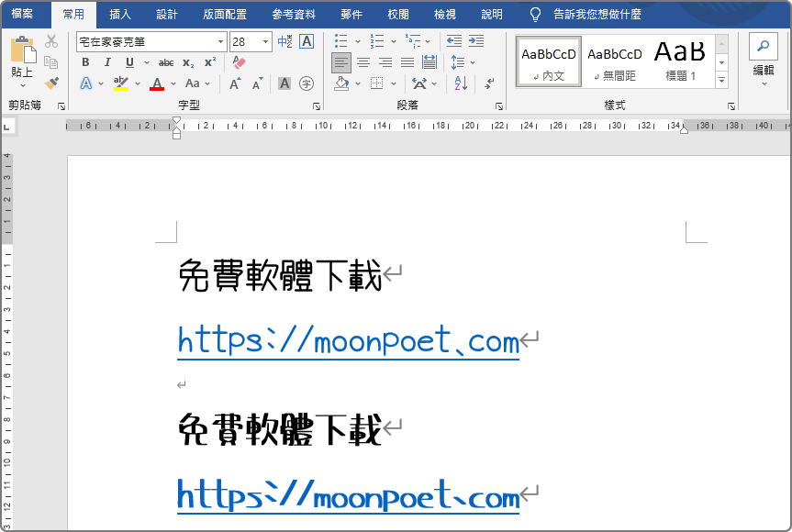The height and width of the screenshot is (532, 792).
Task: Open the 檔案 menu
Action: pos(25,14)
